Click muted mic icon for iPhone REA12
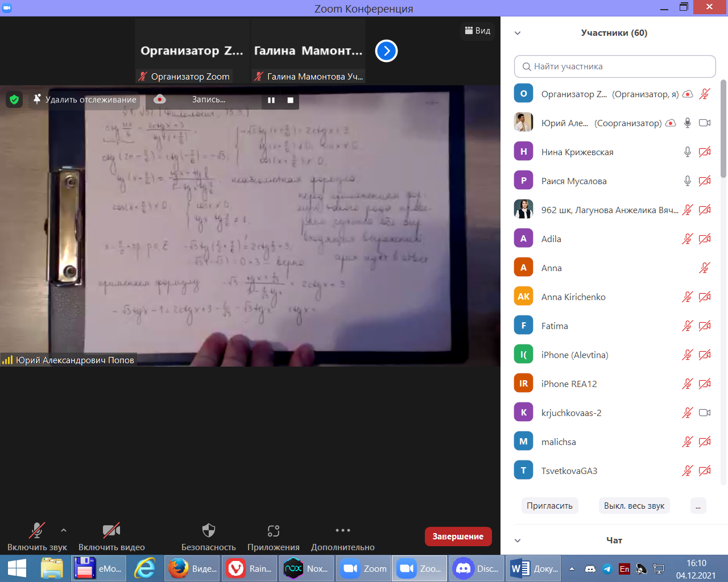 688,384
